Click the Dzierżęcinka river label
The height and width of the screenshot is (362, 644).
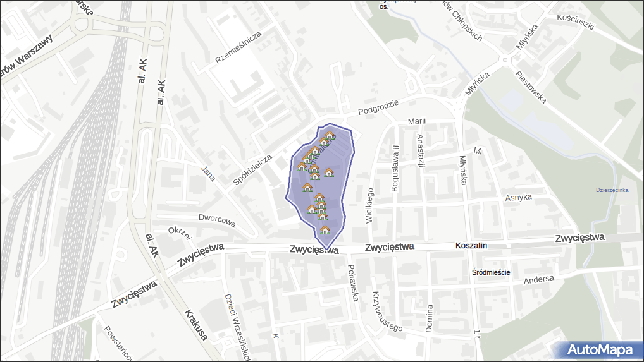coord(612,190)
